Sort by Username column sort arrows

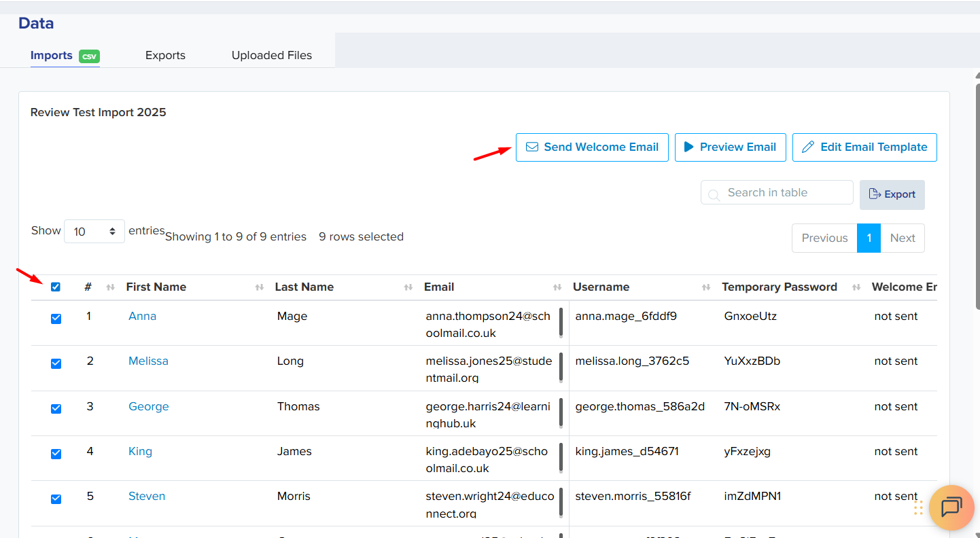[706, 287]
